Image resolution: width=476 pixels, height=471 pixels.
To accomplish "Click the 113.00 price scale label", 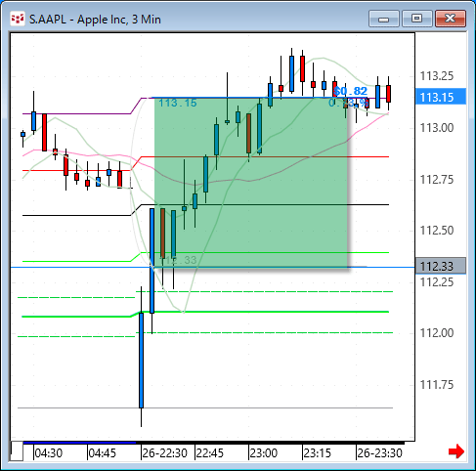I will [437, 128].
